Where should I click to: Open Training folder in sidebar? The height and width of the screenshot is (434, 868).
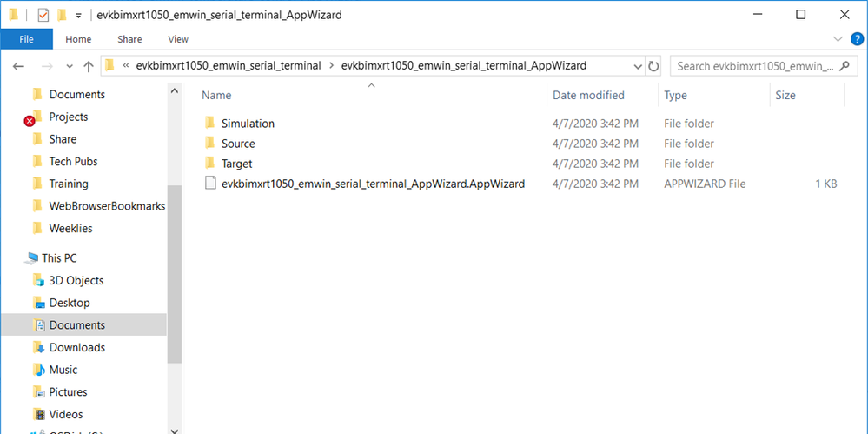pyautogui.click(x=69, y=184)
